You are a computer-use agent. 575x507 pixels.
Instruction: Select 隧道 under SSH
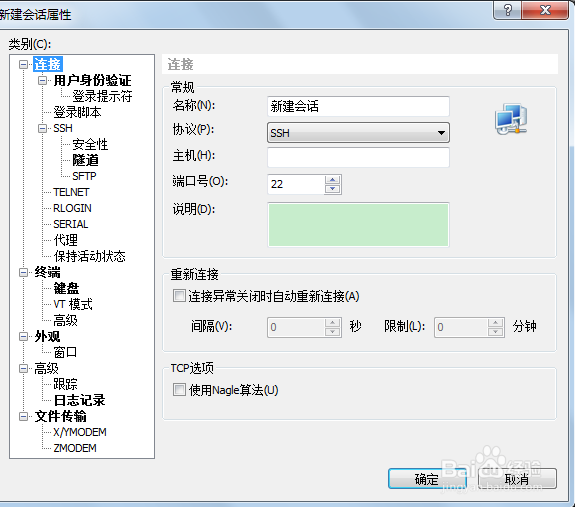[85, 160]
